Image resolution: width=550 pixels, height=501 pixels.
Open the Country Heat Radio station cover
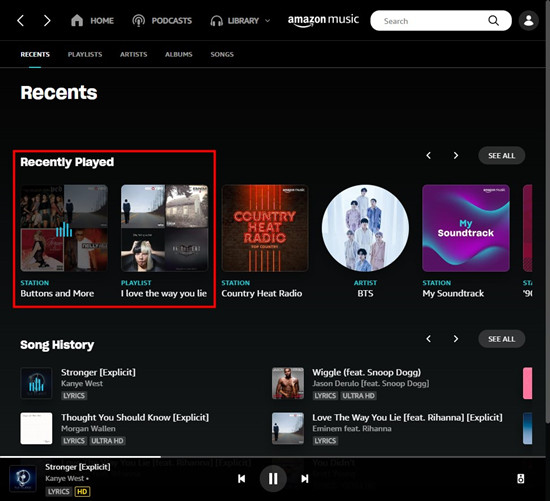pyautogui.click(x=265, y=228)
